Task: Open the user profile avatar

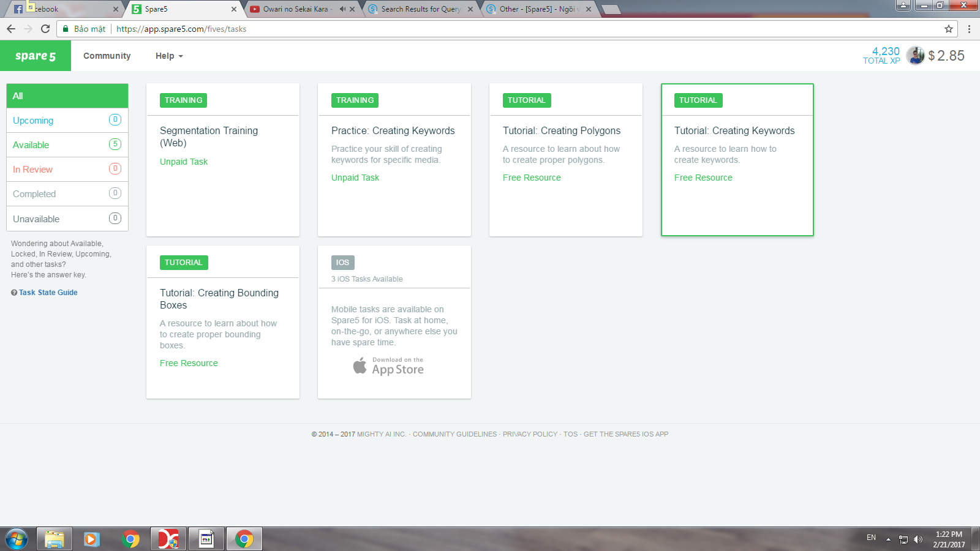Action: pos(915,56)
